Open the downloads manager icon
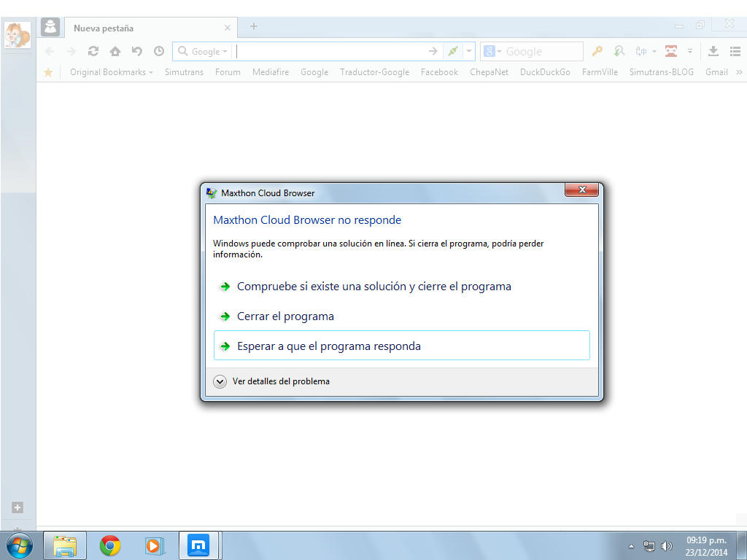The width and height of the screenshot is (747, 560). [713, 51]
